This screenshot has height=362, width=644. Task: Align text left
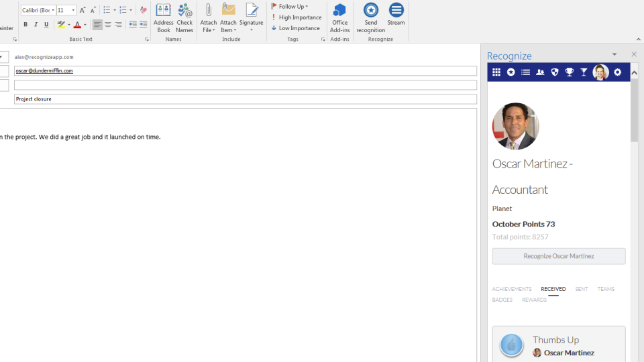[97, 25]
